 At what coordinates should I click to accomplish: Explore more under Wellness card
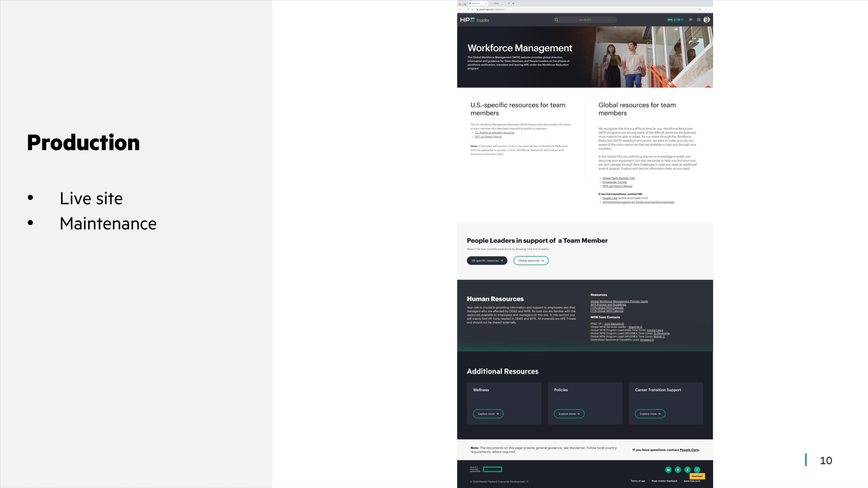pyautogui.click(x=488, y=414)
